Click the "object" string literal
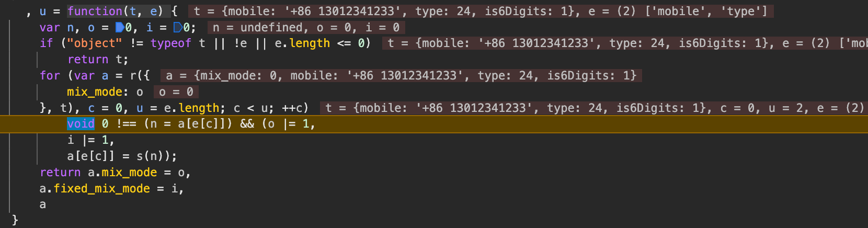868x228 pixels. (94, 43)
